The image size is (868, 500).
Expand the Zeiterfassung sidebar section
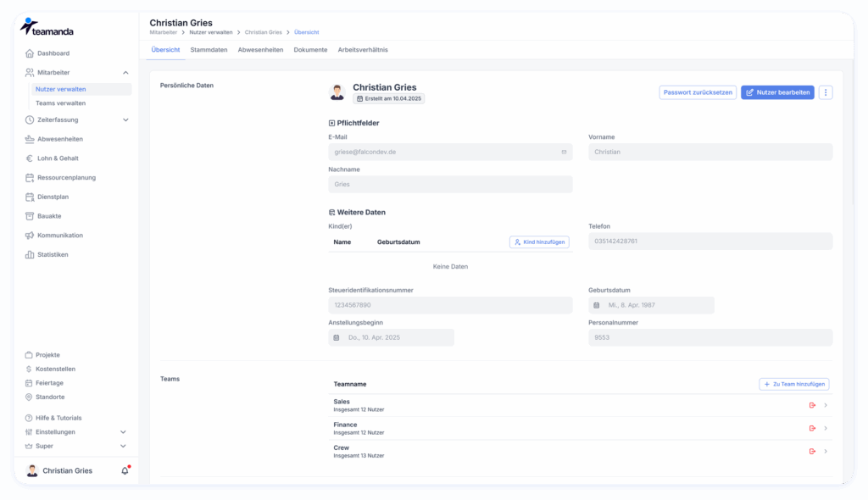(x=125, y=119)
